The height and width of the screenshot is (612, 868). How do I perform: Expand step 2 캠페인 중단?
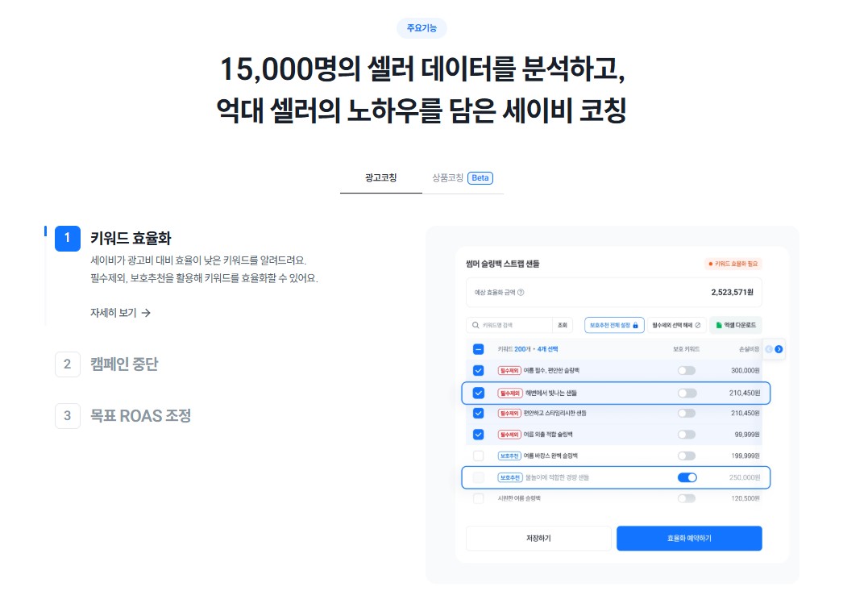pos(107,364)
